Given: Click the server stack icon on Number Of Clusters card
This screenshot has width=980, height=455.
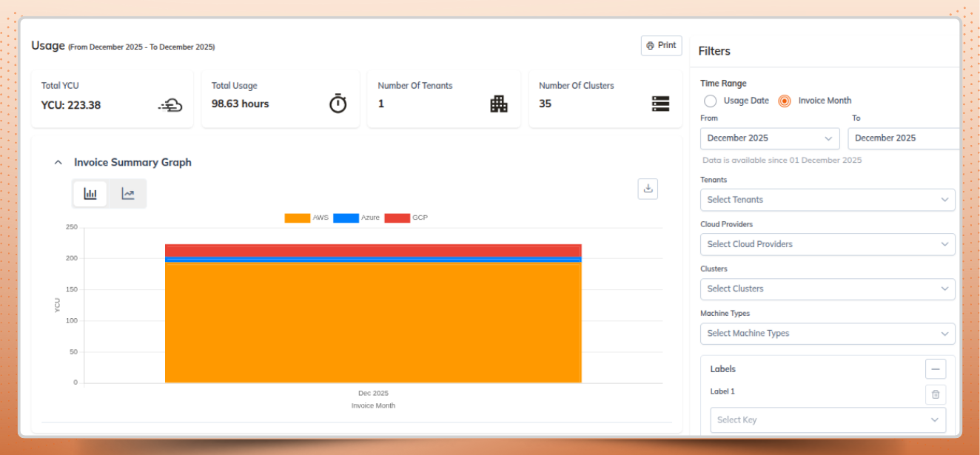Looking at the screenshot, I should click(x=660, y=104).
